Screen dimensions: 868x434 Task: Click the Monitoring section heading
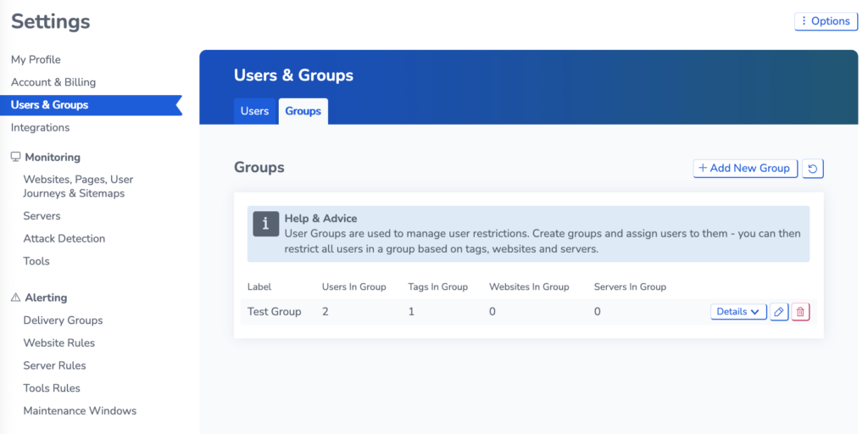[x=53, y=157]
